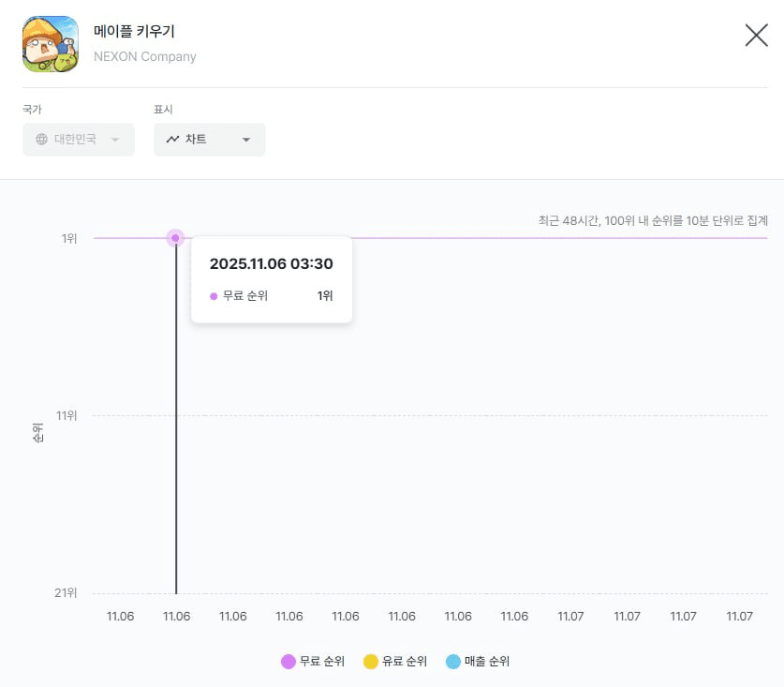This screenshot has height=687, width=784.
Task: Toggle the blue 매출 순위 legend circle
Action: pyautogui.click(x=453, y=662)
